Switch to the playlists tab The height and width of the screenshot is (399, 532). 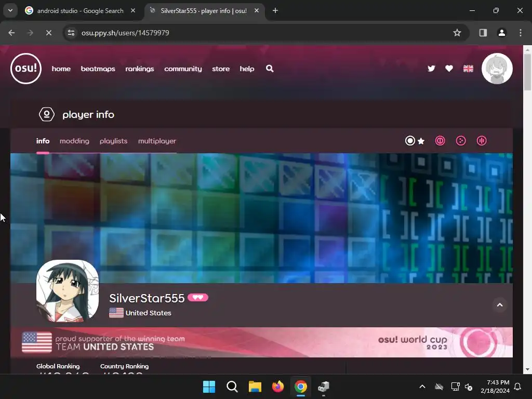113,141
